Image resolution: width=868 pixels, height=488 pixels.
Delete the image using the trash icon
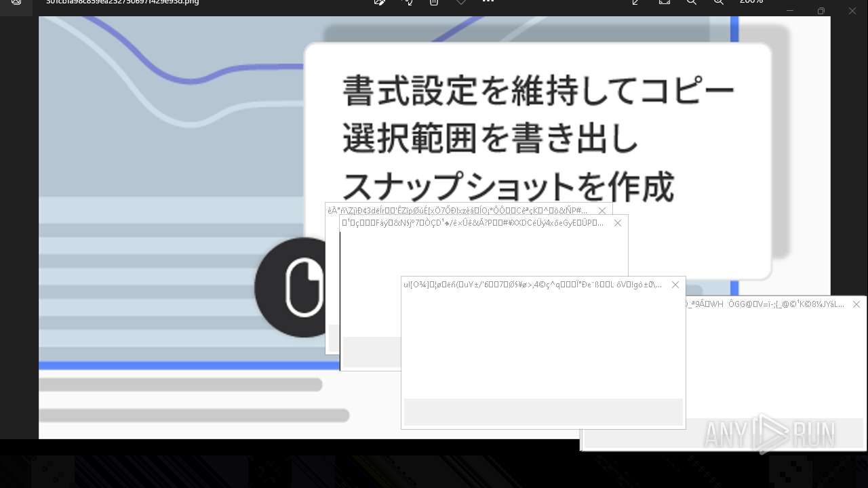click(434, 2)
